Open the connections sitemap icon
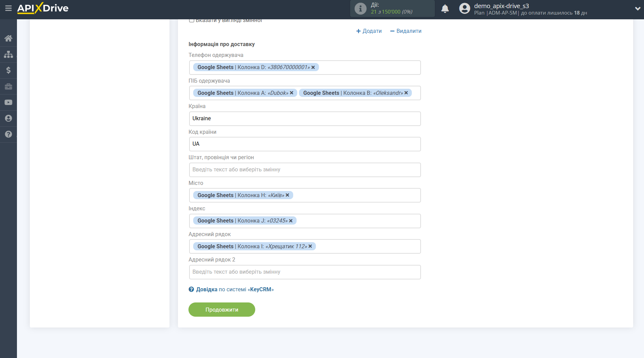This screenshot has height=358, width=644. [8, 54]
